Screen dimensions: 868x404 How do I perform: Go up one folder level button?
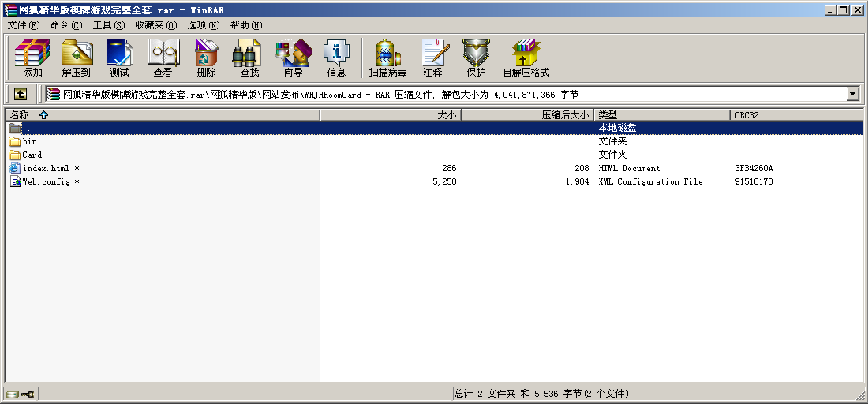21,94
